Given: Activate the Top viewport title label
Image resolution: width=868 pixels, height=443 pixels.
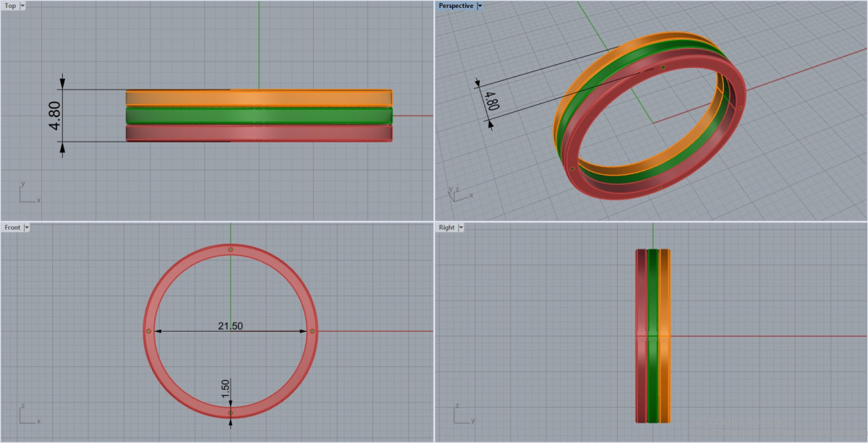Looking at the screenshot, I should click(10, 6).
